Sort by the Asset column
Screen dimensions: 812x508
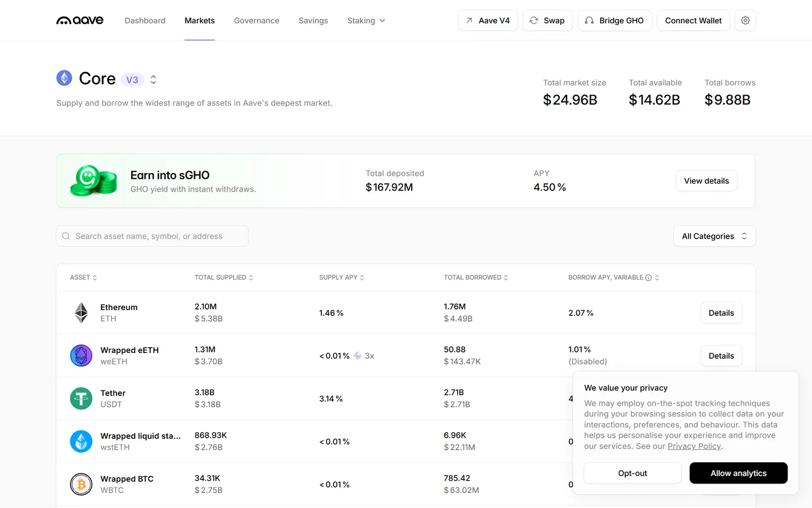(x=84, y=278)
